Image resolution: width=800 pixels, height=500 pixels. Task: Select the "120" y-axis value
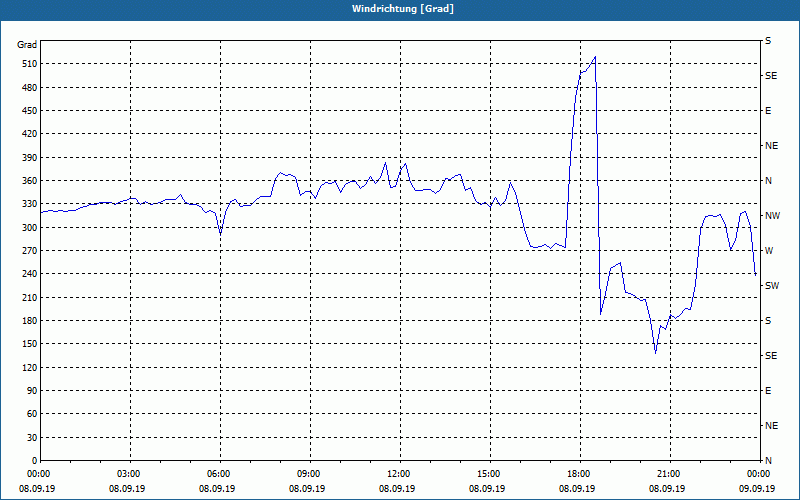[29, 367]
